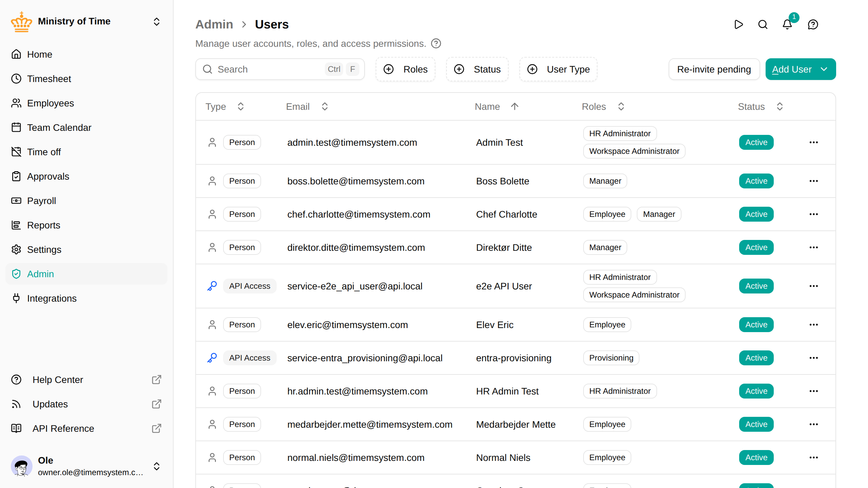This screenshot has height=488, width=868.
Task: Open API Reference external link icon
Action: (x=156, y=428)
